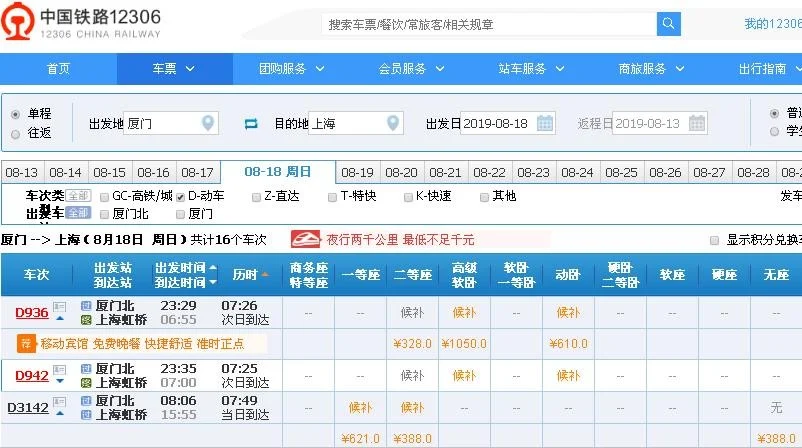Screen dimensions: 802x448
Task: Click 全部 button for 车次类型
Action: pos(79,195)
